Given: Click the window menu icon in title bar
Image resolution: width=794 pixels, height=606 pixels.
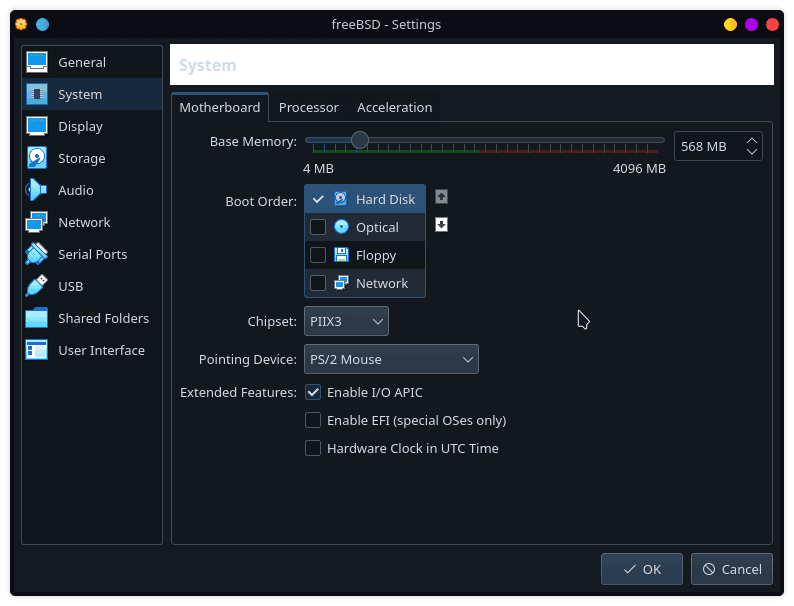Looking at the screenshot, I should pos(21,24).
